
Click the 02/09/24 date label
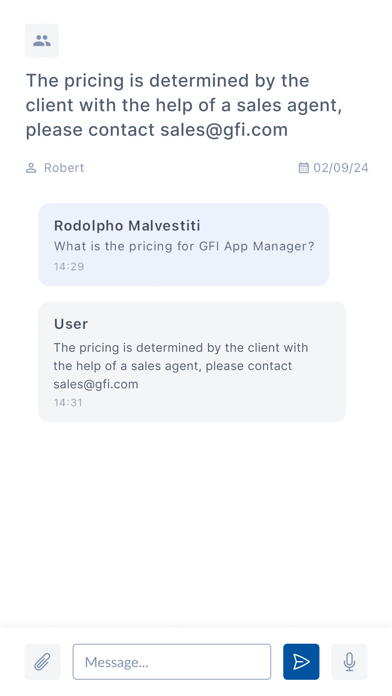[x=341, y=168]
